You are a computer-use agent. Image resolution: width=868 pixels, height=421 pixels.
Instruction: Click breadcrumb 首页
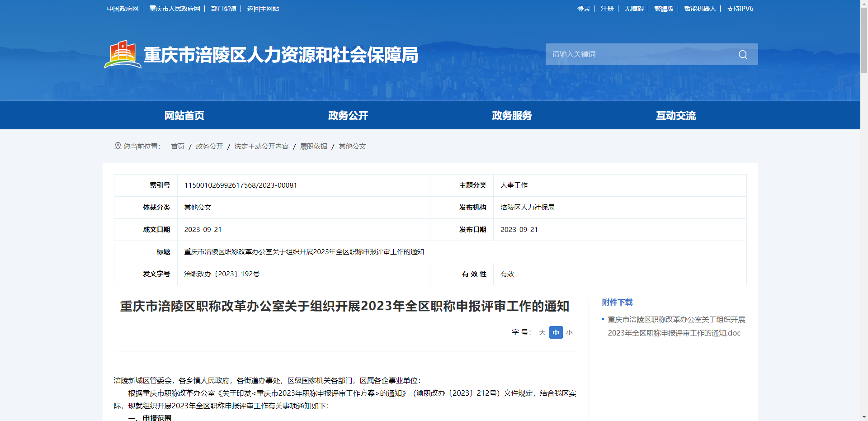pyautogui.click(x=178, y=146)
